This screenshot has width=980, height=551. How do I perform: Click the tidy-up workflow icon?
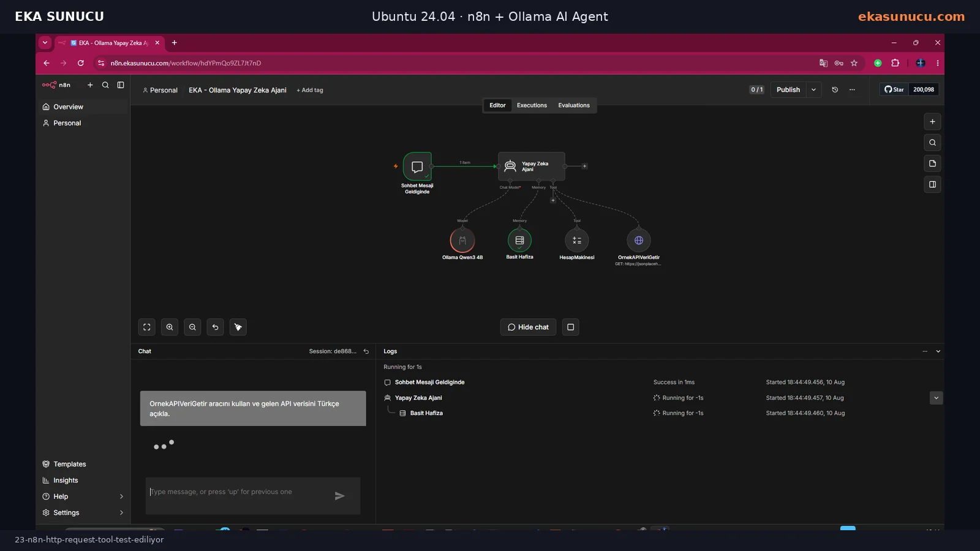pos(238,327)
